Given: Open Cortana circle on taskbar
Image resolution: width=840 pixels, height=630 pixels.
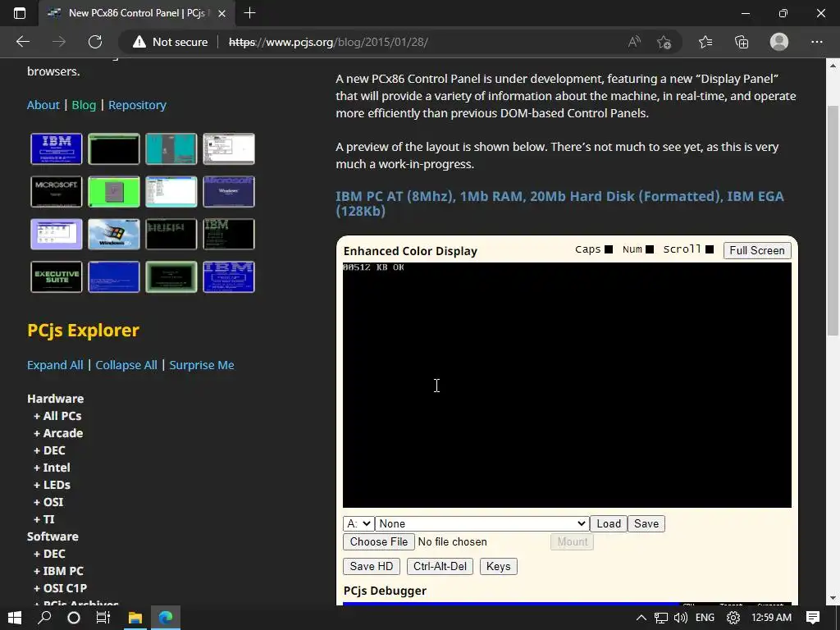Looking at the screenshot, I should click(74, 618).
